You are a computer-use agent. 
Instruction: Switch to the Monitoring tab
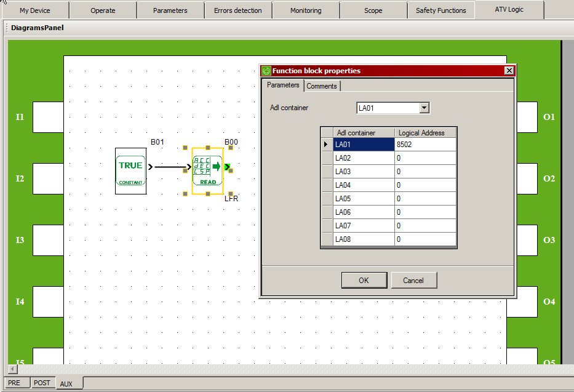306,10
